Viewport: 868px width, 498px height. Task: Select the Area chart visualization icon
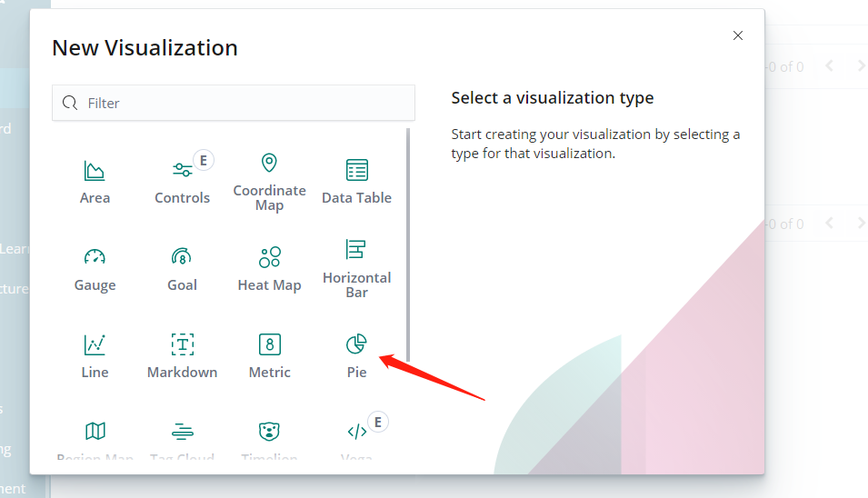tap(95, 170)
